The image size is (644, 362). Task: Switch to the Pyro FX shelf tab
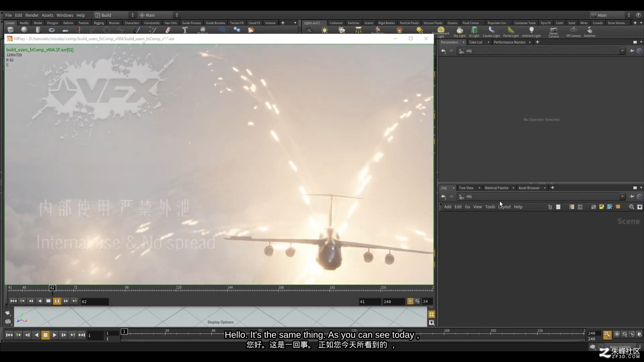[x=545, y=23]
